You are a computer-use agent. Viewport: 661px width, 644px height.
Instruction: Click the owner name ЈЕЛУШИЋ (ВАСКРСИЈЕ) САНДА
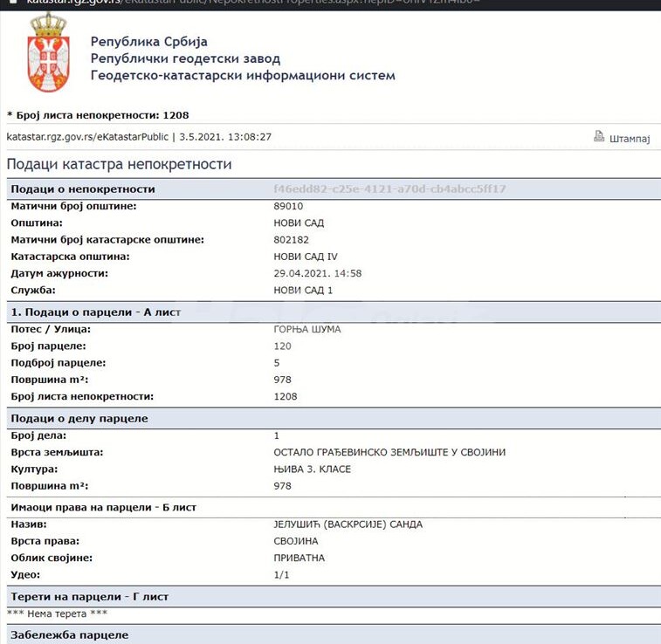(x=348, y=524)
